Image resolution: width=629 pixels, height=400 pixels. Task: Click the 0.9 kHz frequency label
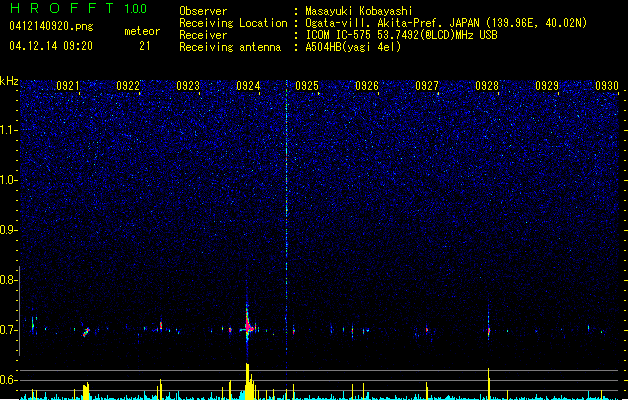click(8, 230)
